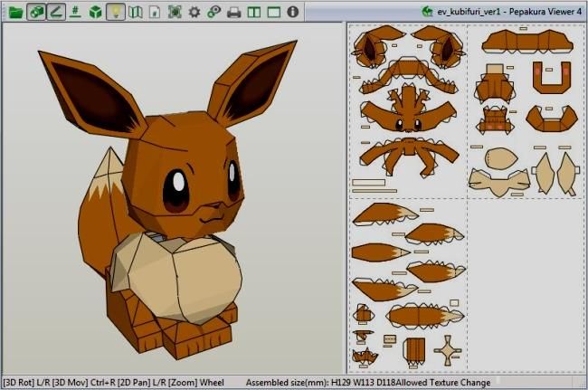588x390 pixels.
Task: Select the cream oval pattern piece
Action: click(501, 157)
